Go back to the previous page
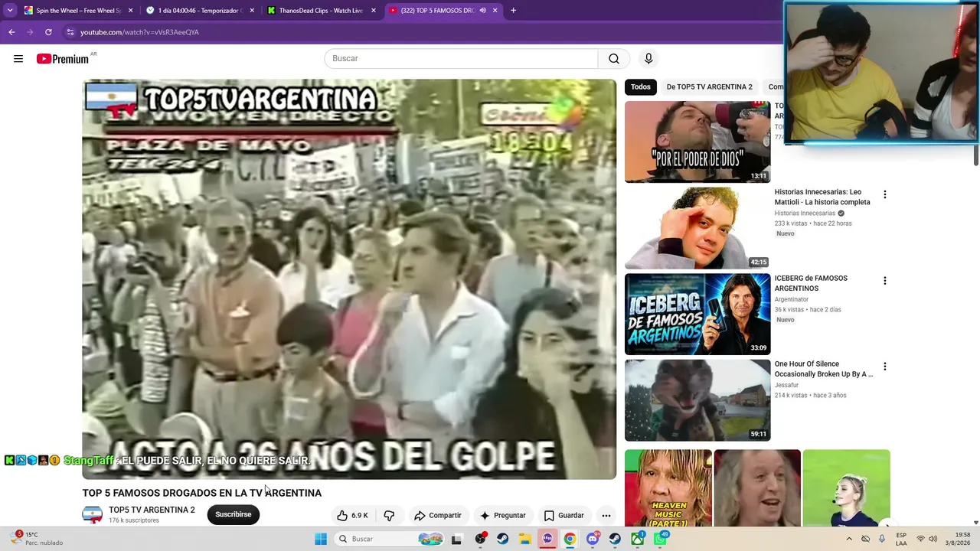 pyautogui.click(x=11, y=32)
